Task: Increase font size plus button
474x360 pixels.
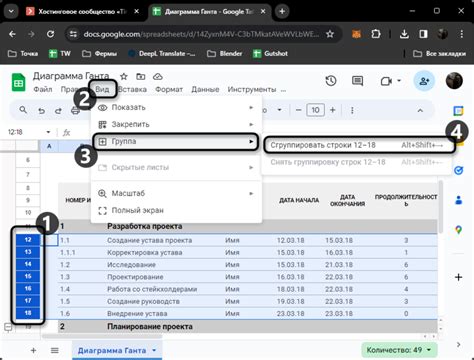Action: coord(332,110)
